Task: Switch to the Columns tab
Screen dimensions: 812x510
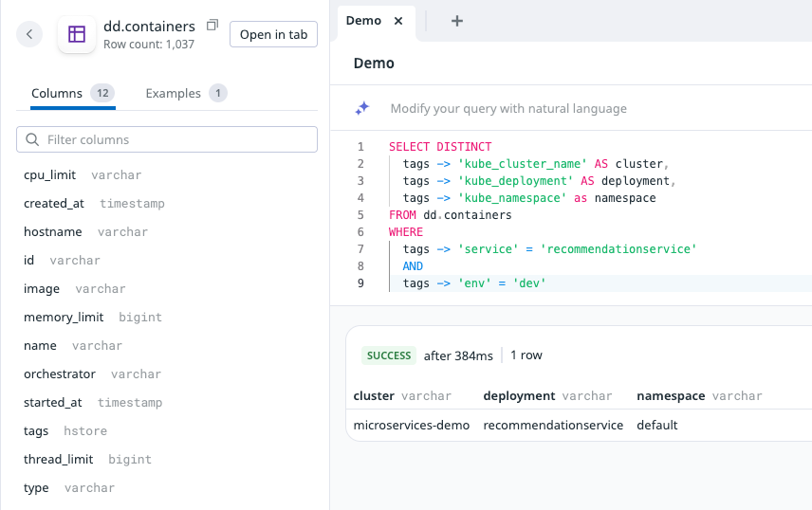Action: (x=72, y=93)
